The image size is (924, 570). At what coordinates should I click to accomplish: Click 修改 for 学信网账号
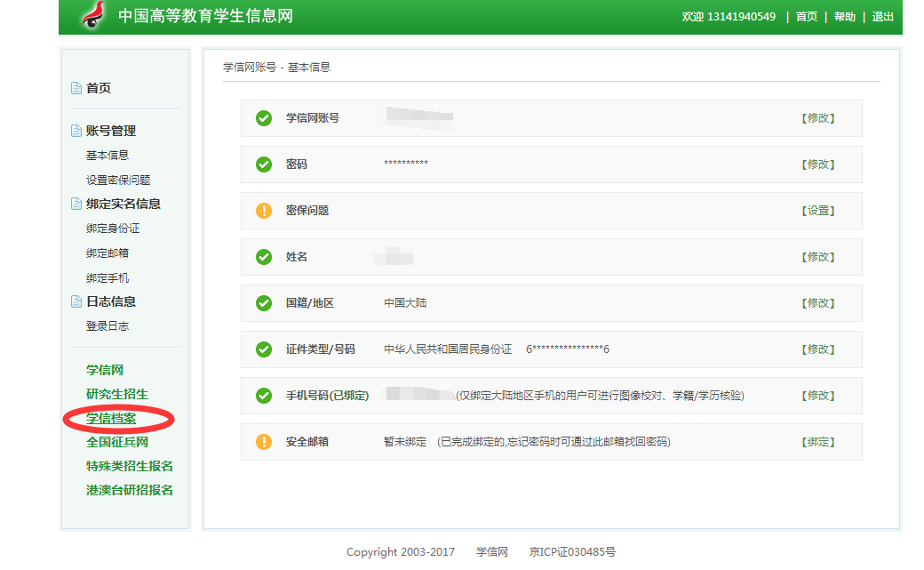pyautogui.click(x=818, y=118)
